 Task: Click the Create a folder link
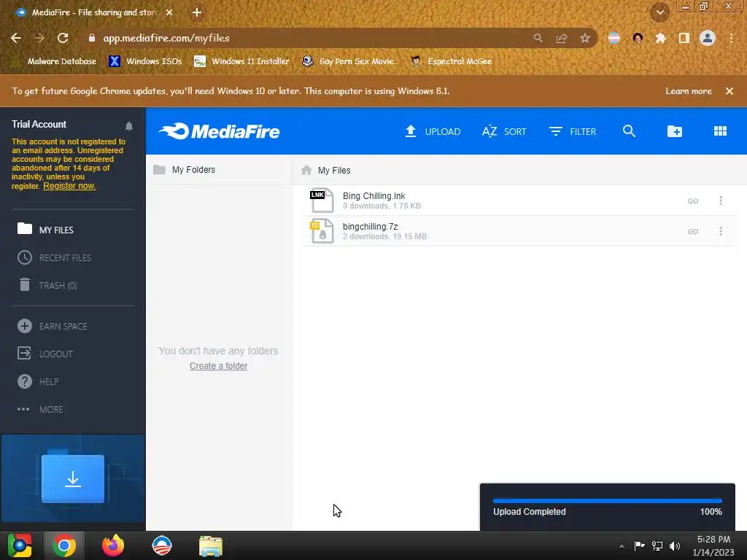point(218,366)
